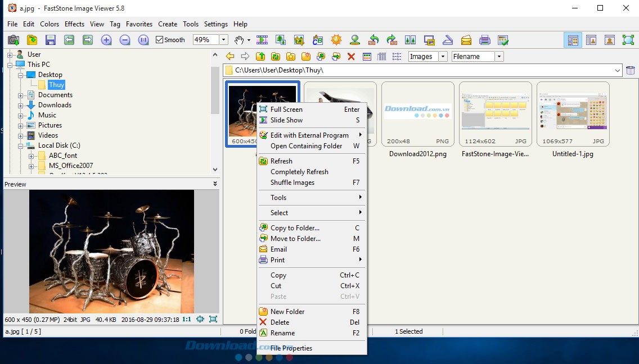Click the folder path address field
This screenshot has width=639, height=364.
[422, 70]
